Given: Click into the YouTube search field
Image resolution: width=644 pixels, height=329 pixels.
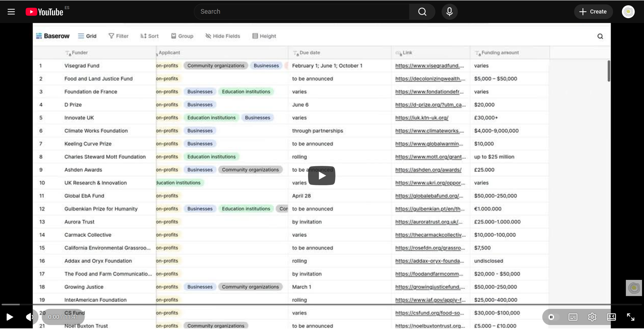Looking at the screenshot, I should (302, 12).
